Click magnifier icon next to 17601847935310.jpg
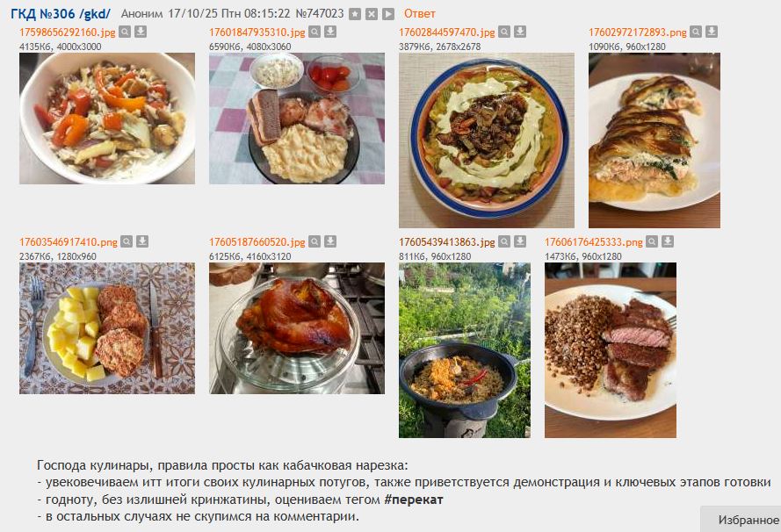Image resolution: width=781 pixels, height=532 pixels. coord(315,32)
